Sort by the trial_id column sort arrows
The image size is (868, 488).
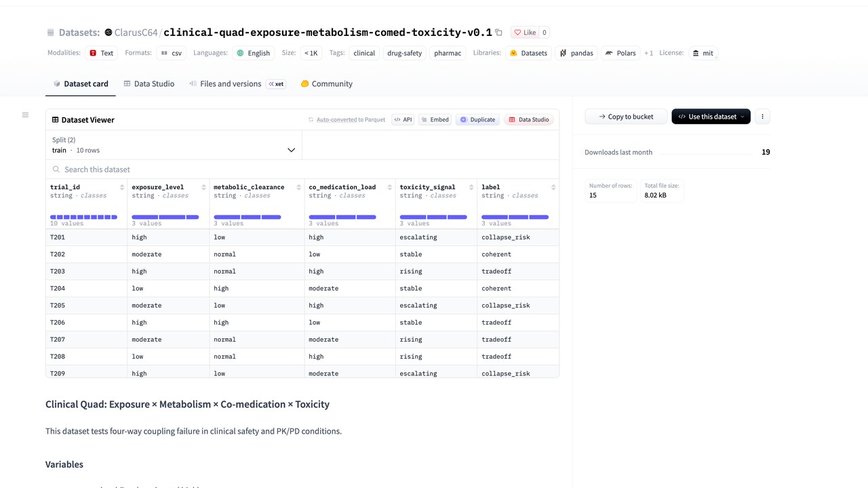(x=122, y=187)
